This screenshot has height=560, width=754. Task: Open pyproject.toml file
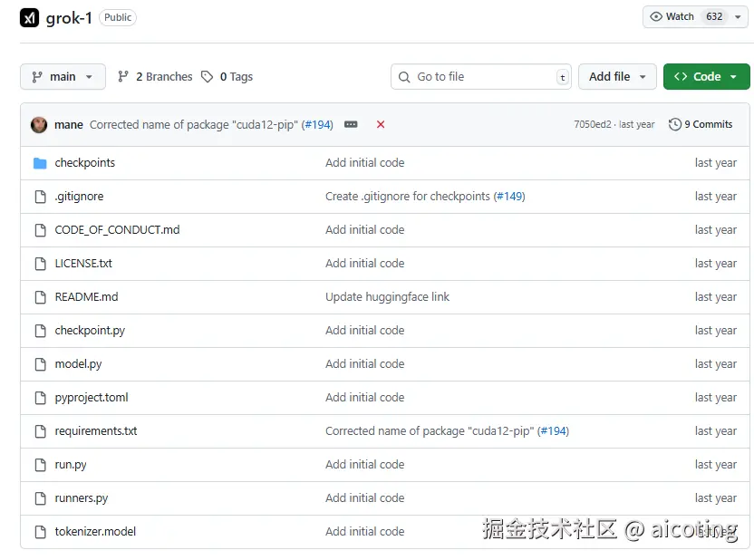(x=92, y=398)
